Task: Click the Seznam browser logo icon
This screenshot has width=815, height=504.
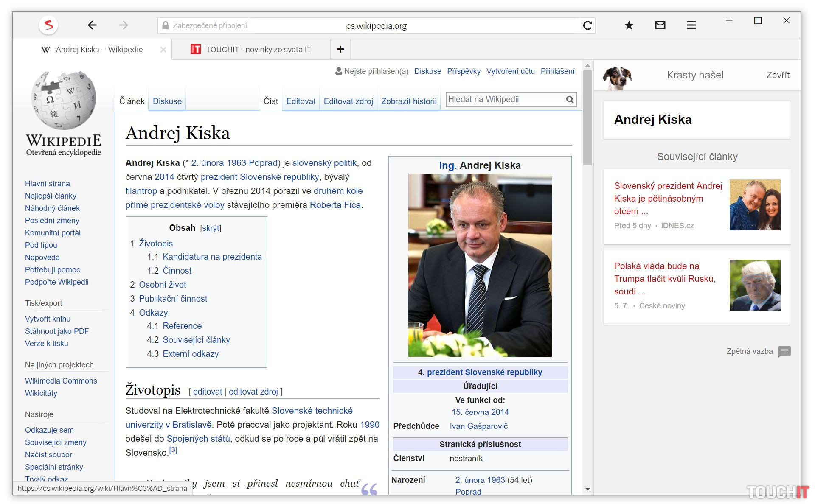Action: tap(48, 25)
